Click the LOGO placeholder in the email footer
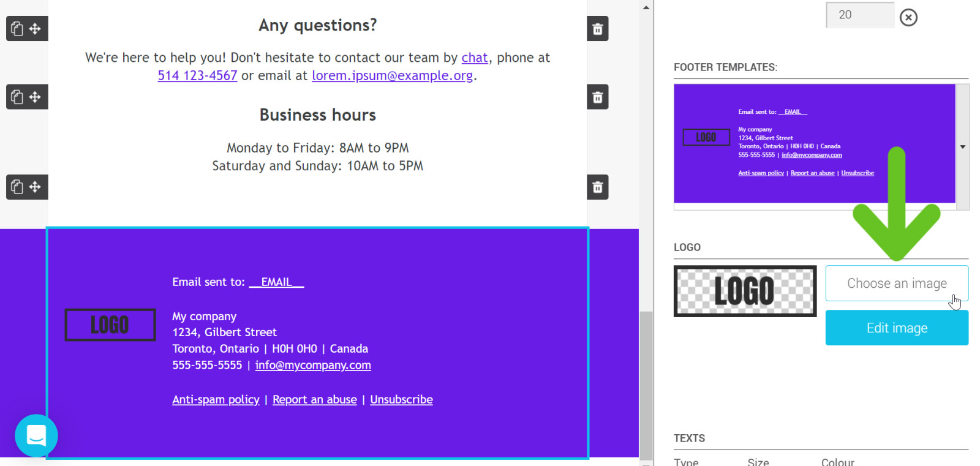Viewport: 980px width, 466px height. [x=110, y=325]
